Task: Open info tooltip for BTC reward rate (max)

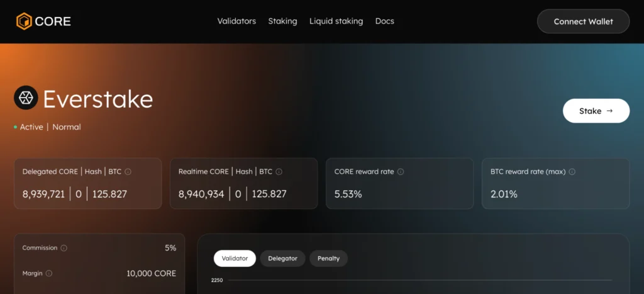Action: (x=572, y=171)
